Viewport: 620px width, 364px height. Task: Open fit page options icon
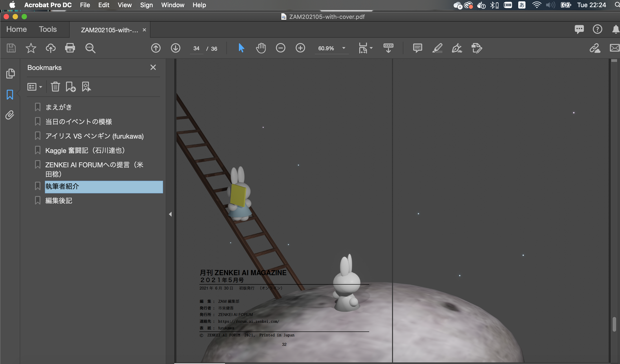(363, 48)
